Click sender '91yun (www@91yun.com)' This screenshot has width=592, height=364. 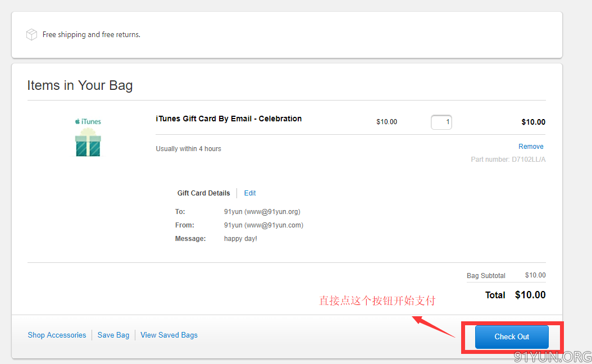pos(263,225)
